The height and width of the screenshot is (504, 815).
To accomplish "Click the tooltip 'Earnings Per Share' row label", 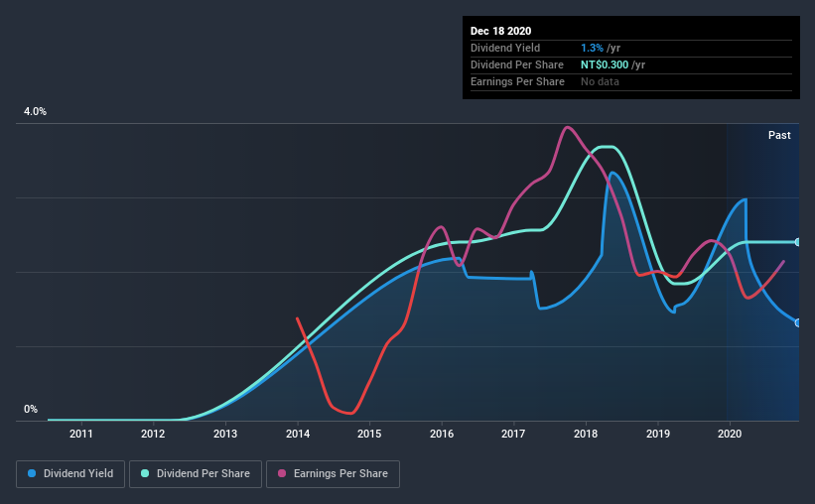I will point(517,81).
